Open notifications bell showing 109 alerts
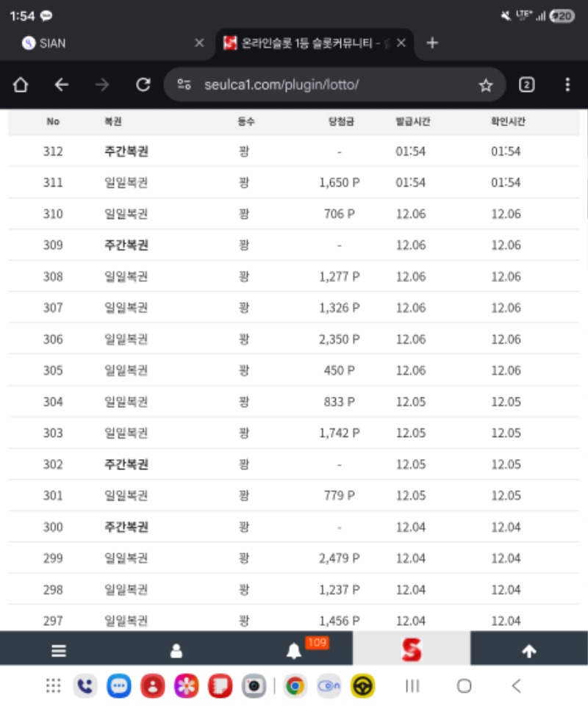Image resolution: width=588 pixels, height=706 pixels. (x=293, y=650)
